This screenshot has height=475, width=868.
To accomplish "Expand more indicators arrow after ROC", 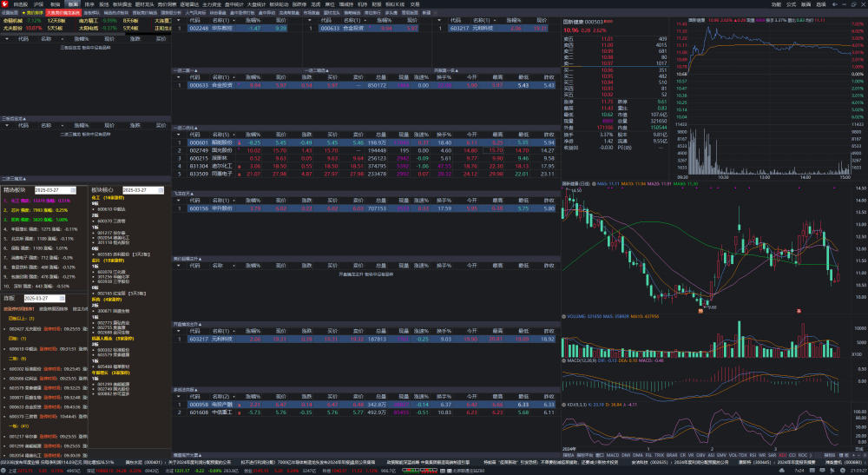I will click(811, 455).
